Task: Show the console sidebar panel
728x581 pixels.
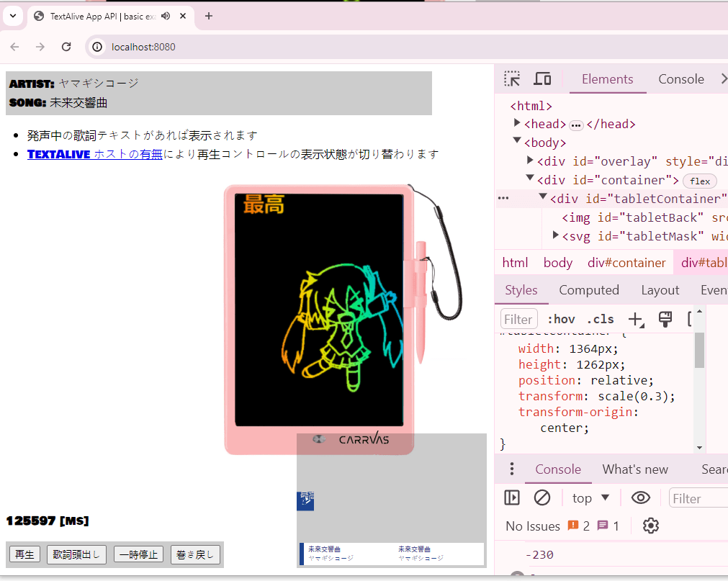Action: tap(512, 497)
